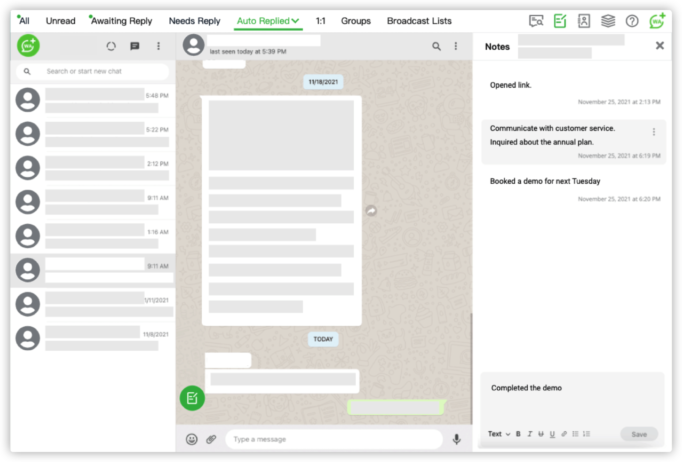Open the contact profile icon in top toolbar
This screenshot has width=682, height=462.
pyautogui.click(x=584, y=20)
